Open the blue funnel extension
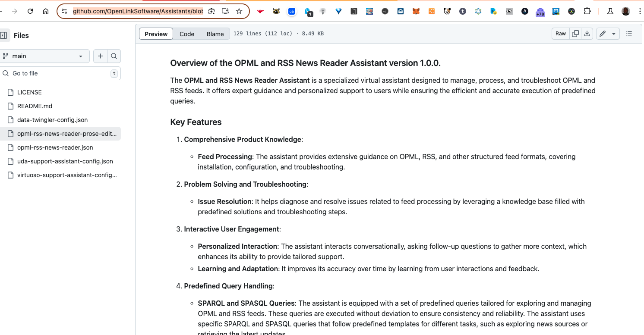The height and width of the screenshot is (335, 644). coord(338,12)
